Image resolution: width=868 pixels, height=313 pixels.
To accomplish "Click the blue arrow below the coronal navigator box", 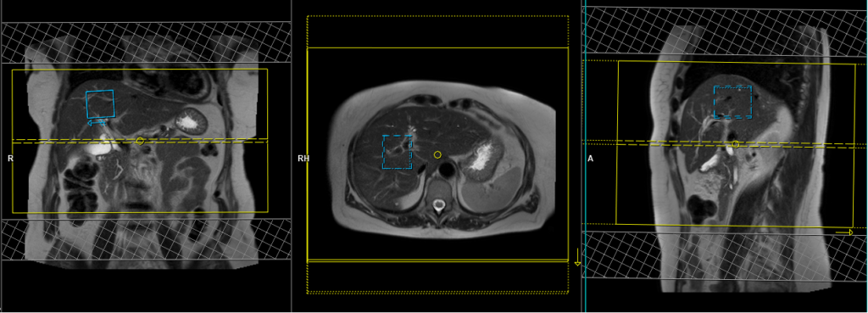I will (x=97, y=122).
